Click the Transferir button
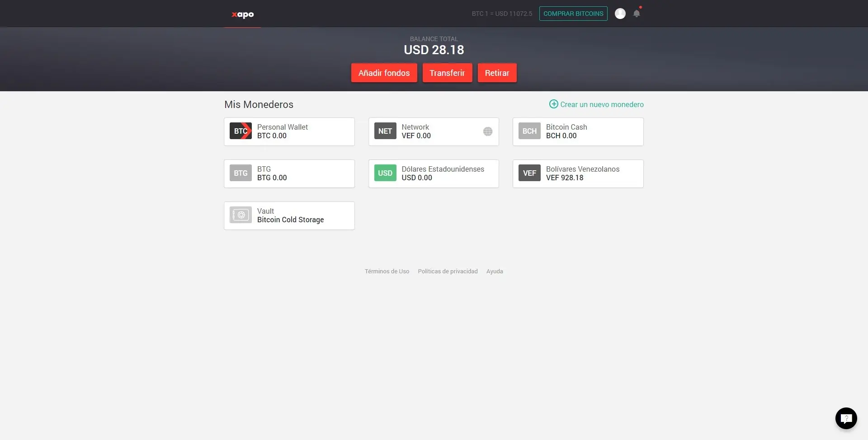The width and height of the screenshot is (868, 440). click(447, 73)
